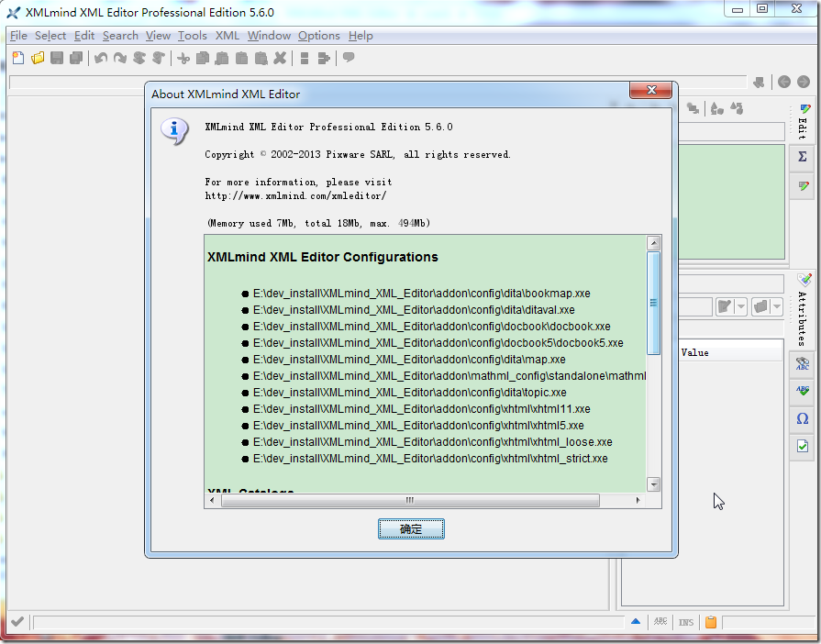Click the document validity check icon
The height and width of the screenshot is (644, 821).
pyautogui.click(x=802, y=446)
